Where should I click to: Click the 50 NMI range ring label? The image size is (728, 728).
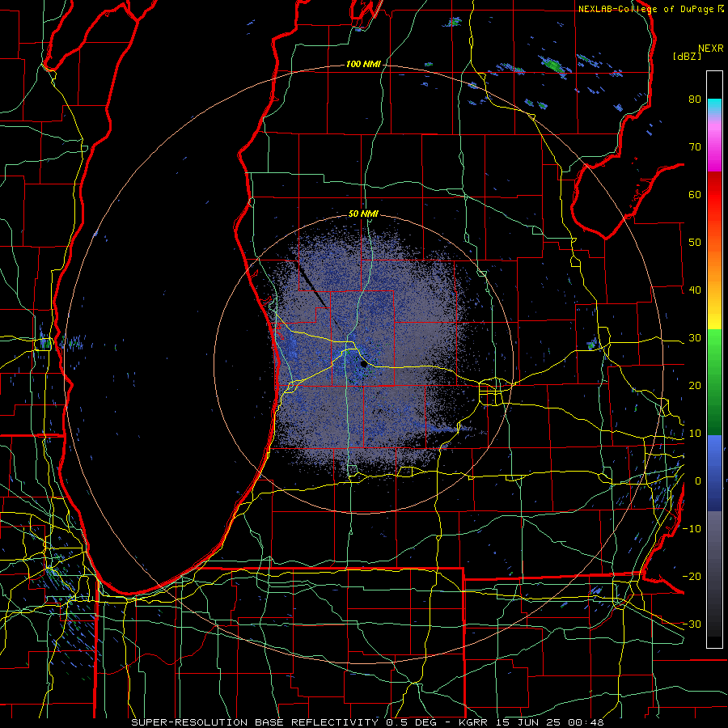(x=363, y=214)
